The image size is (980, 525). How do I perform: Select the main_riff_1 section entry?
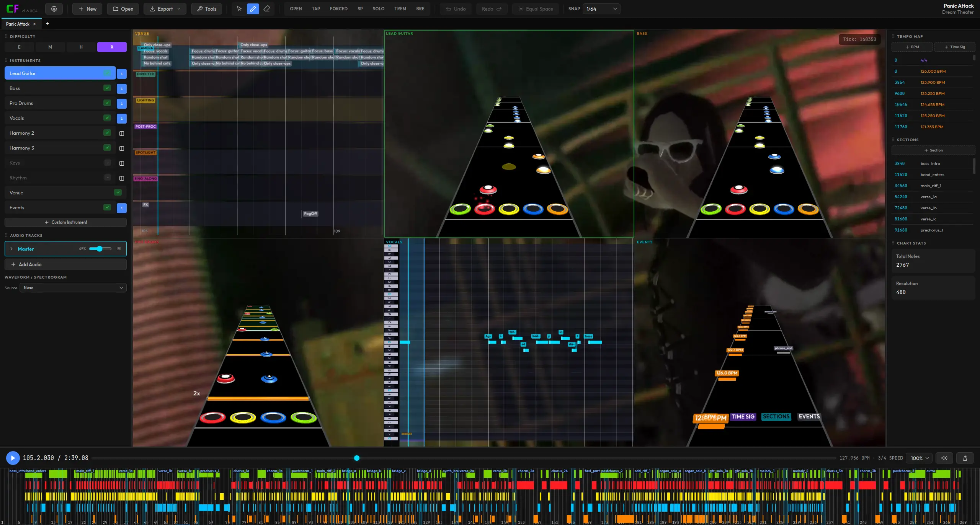coord(933,186)
